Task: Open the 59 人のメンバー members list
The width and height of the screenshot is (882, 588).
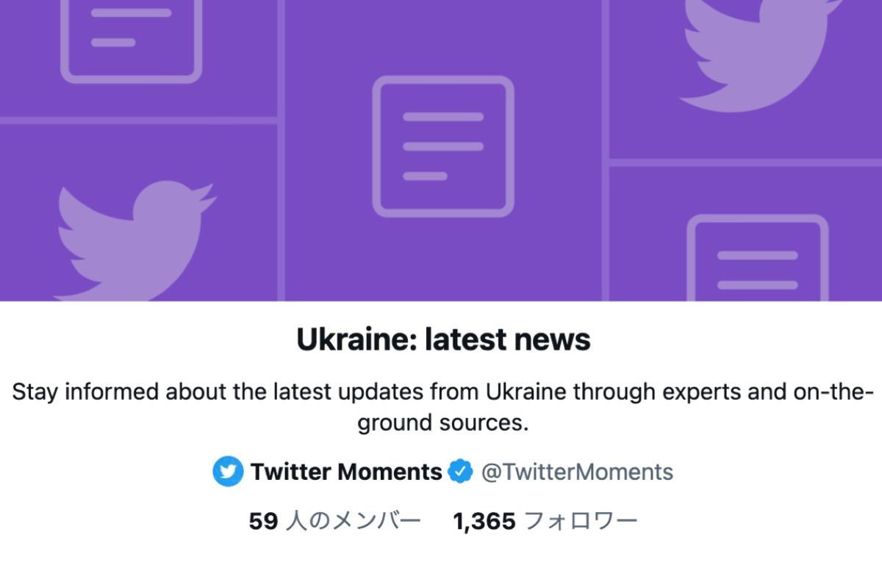Action: [334, 521]
